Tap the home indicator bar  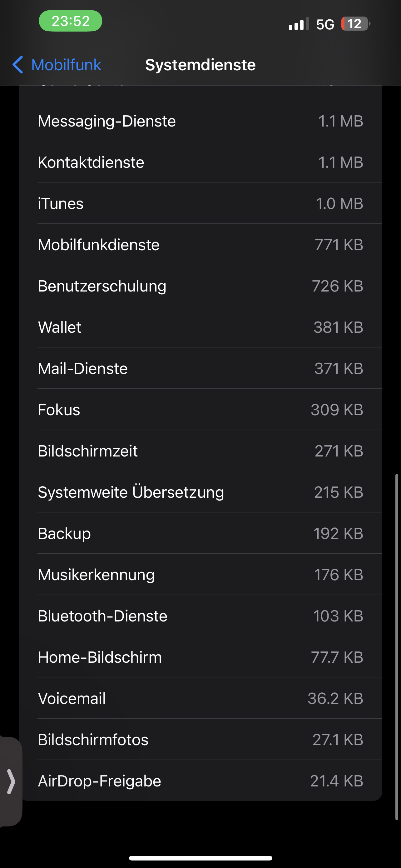(200, 858)
